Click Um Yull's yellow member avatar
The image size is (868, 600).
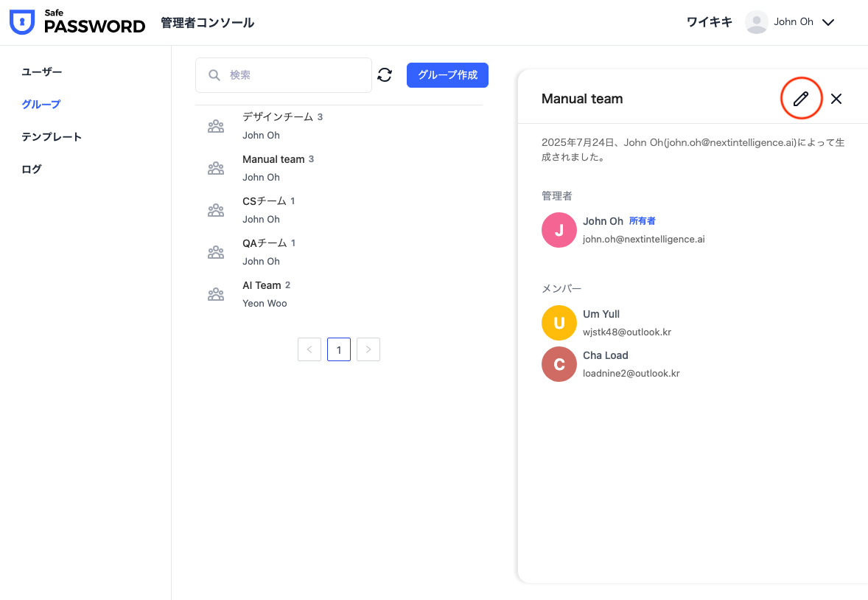pyautogui.click(x=559, y=323)
